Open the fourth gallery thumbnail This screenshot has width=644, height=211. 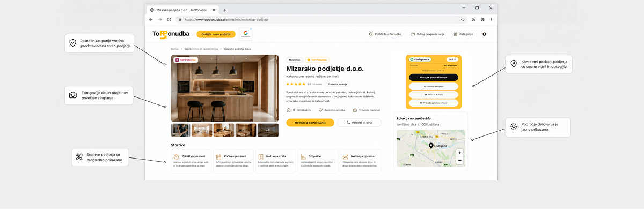(246, 130)
